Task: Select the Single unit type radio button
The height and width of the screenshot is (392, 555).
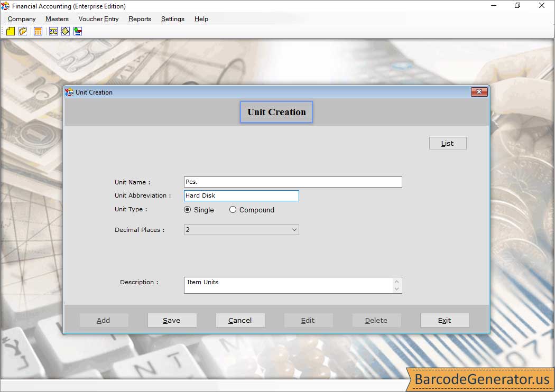Action: (x=188, y=210)
